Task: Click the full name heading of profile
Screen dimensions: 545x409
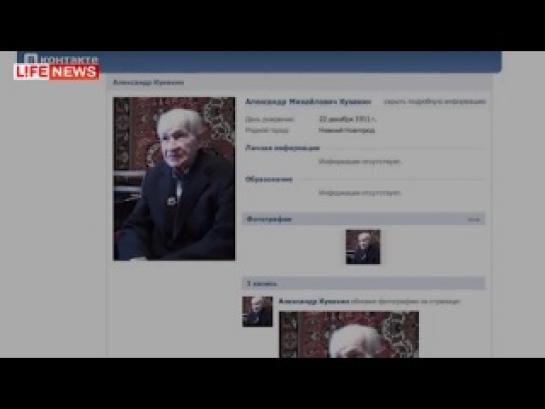Action: (308, 101)
